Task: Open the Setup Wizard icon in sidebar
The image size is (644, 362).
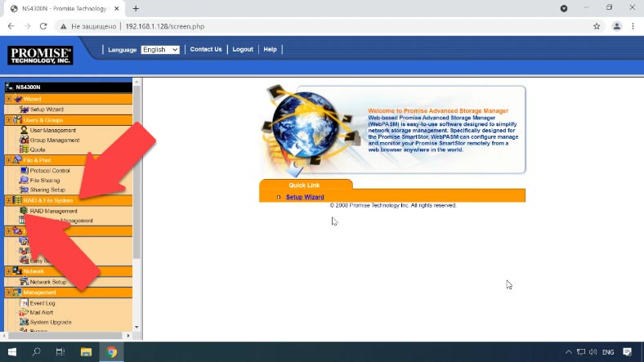Action: [24, 109]
